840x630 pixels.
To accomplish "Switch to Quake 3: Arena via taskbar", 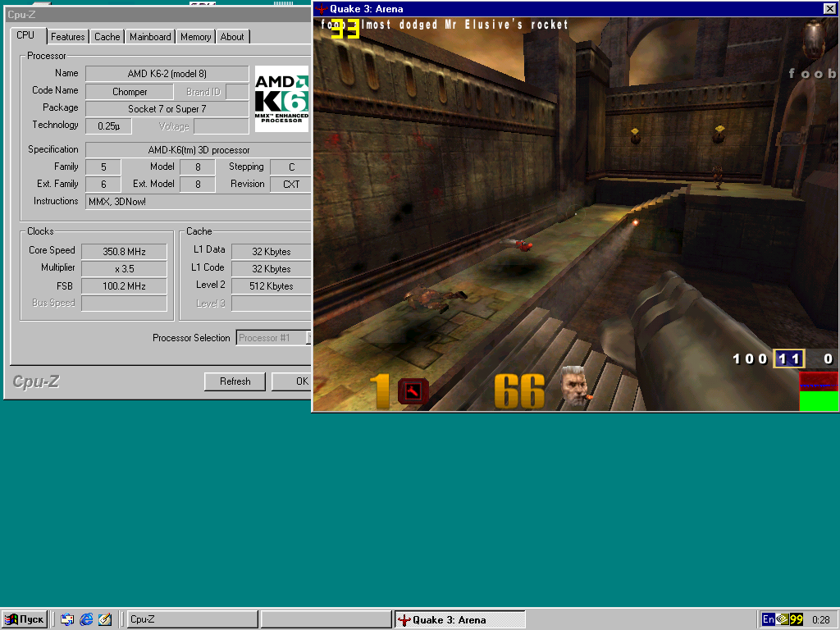I will coord(460,620).
